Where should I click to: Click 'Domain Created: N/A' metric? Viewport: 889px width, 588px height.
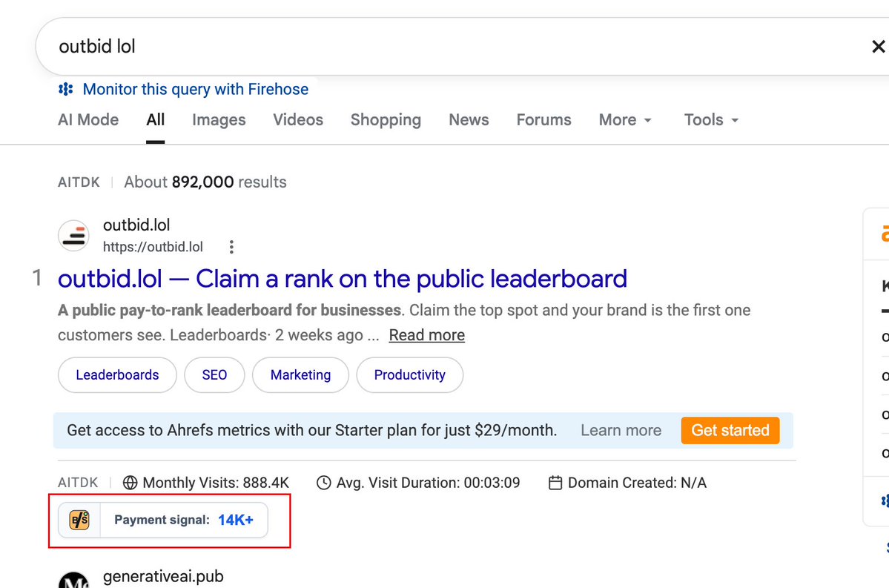[x=637, y=483]
